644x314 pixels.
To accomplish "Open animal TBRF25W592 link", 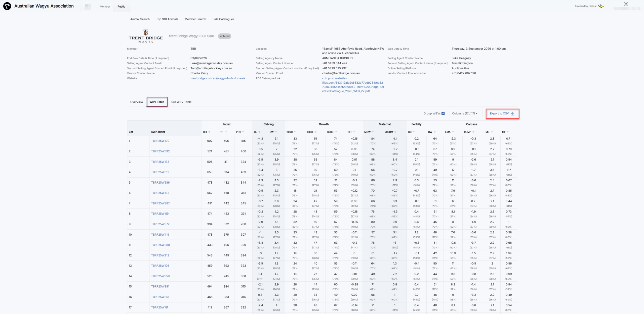I will (160, 151).
